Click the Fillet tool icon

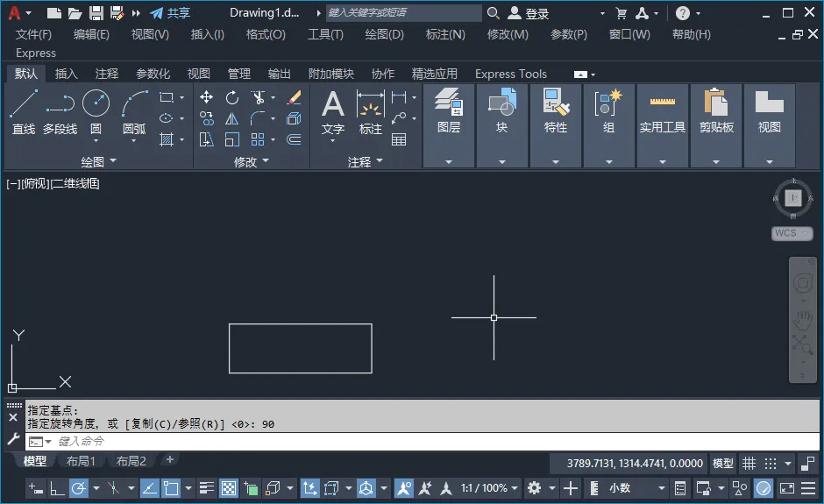pyautogui.click(x=258, y=119)
